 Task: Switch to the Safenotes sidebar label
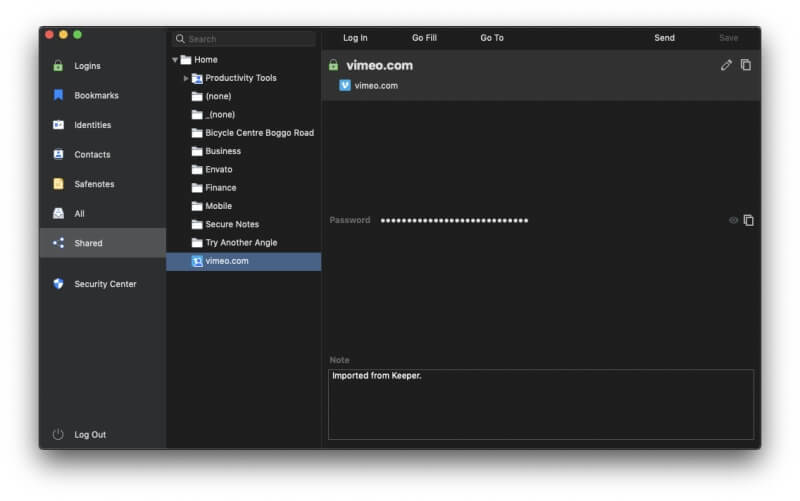coord(94,184)
